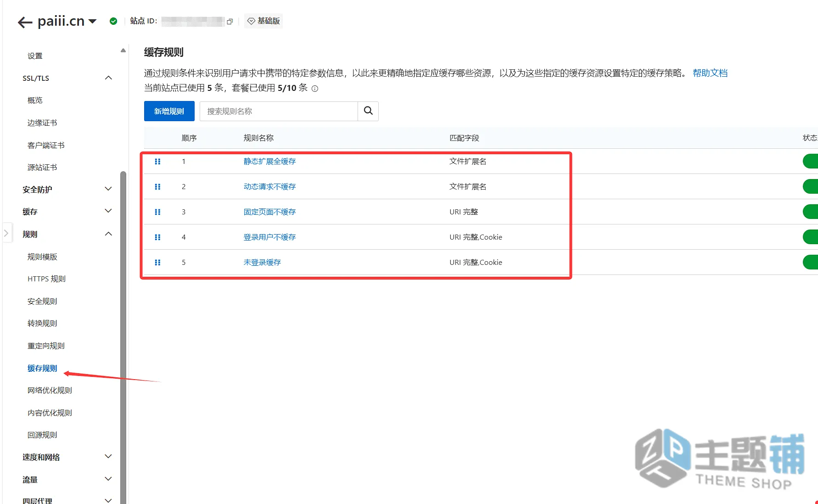The width and height of the screenshot is (818, 504).
Task: Expand the 安全防护 sidebar section
Action: [x=108, y=189]
